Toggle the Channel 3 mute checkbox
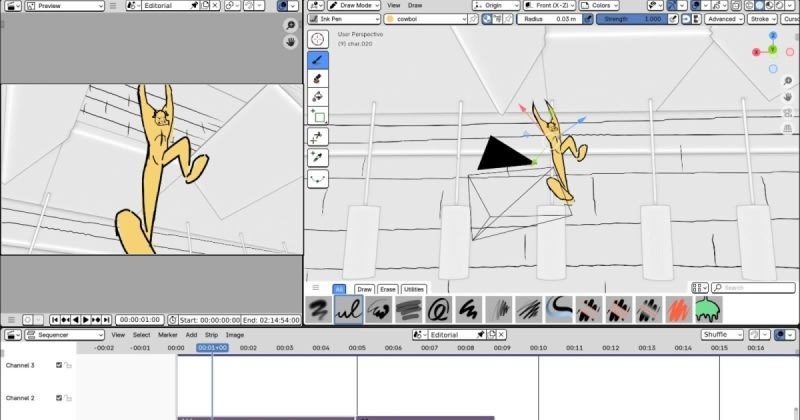 click(59, 366)
